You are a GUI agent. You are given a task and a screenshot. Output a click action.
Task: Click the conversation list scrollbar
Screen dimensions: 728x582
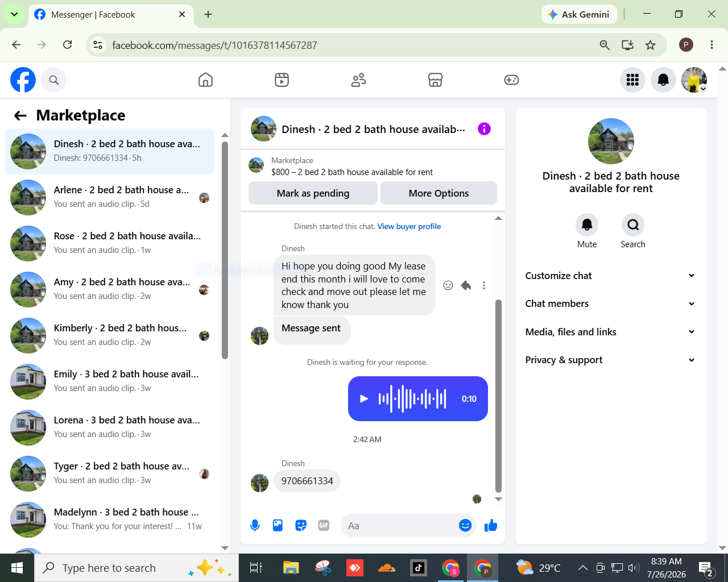(x=225, y=250)
